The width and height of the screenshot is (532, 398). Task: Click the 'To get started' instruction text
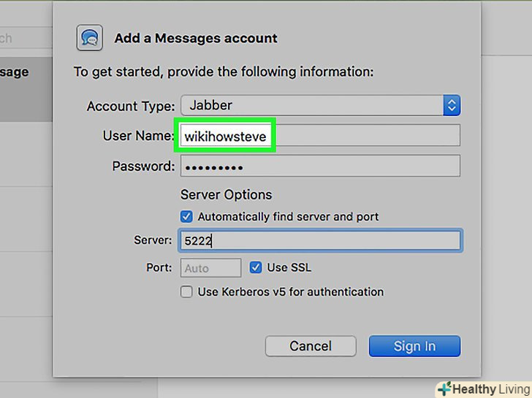[224, 72]
